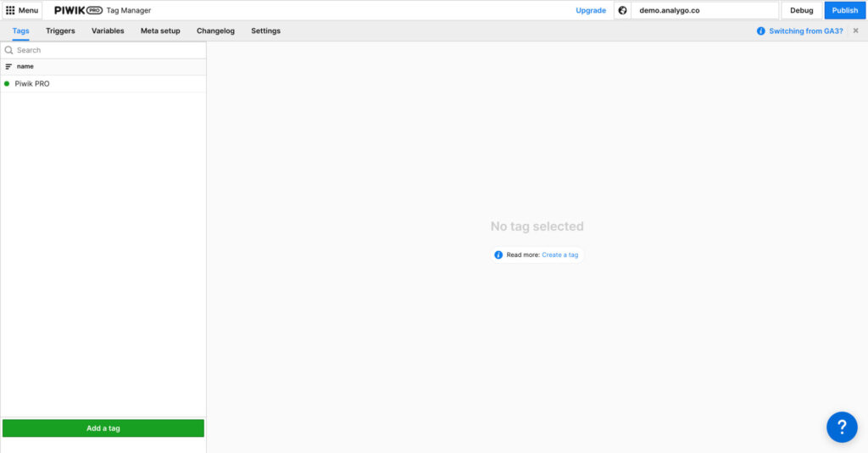Viewport: 868px width, 453px height.
Task: Click the info icon next to Switching from GA3
Action: coord(760,31)
